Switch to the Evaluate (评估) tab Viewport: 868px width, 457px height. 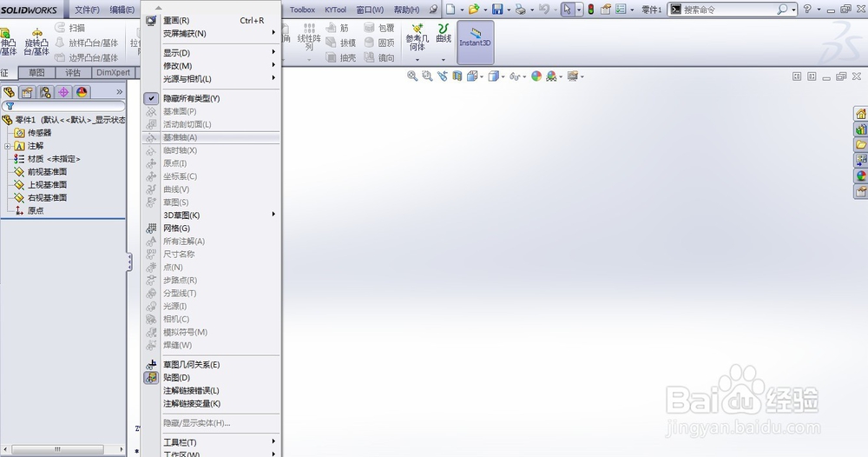click(73, 73)
